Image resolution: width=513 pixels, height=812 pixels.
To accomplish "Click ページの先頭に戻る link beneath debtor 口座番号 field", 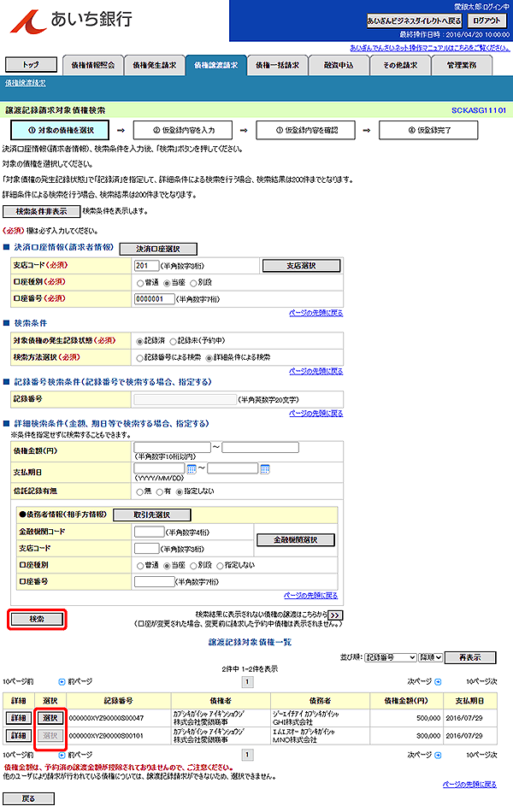I will [310, 596].
